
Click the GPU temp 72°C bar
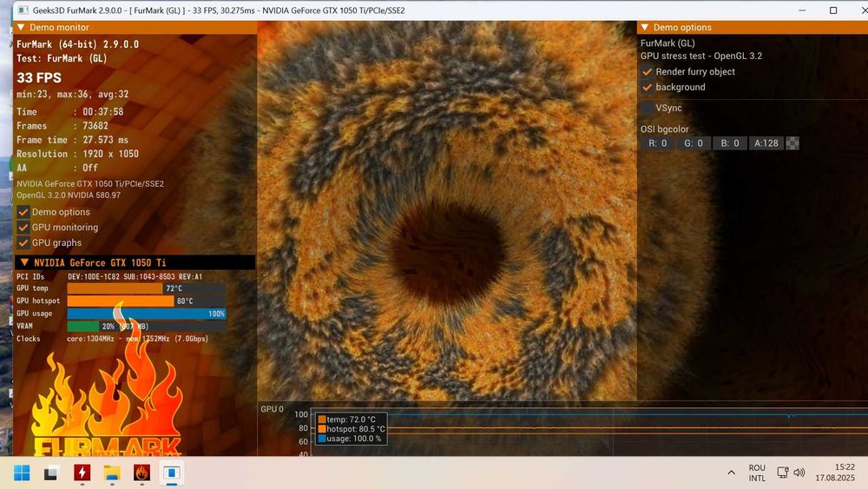(146, 288)
